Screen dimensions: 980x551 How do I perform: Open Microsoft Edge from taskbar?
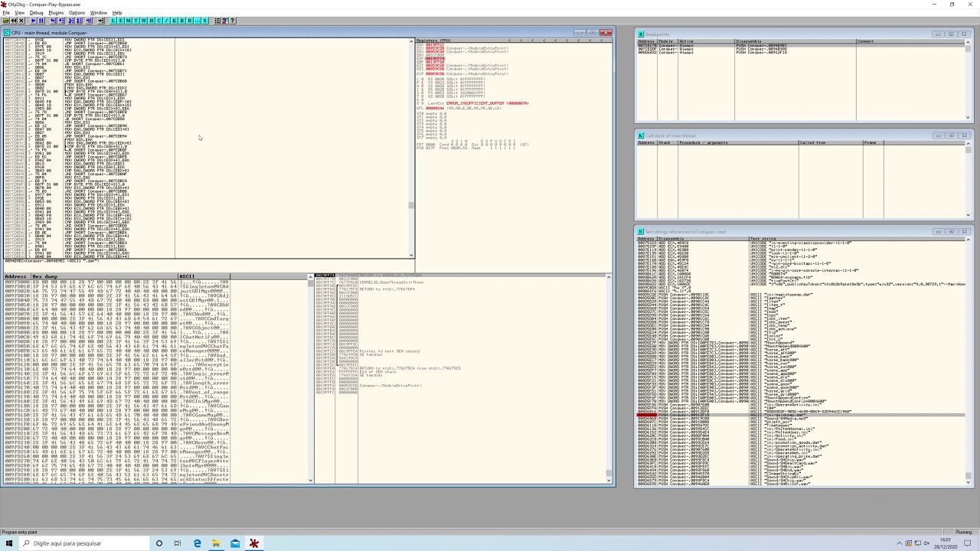click(197, 543)
